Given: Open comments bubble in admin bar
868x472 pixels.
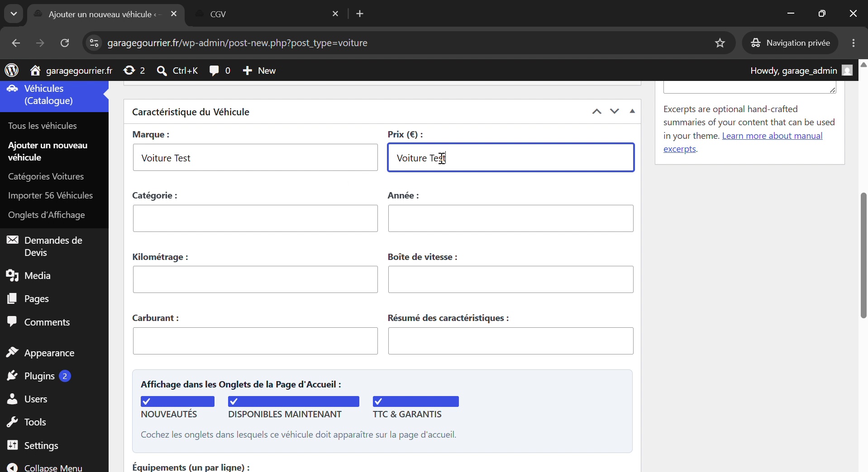Looking at the screenshot, I should point(220,71).
